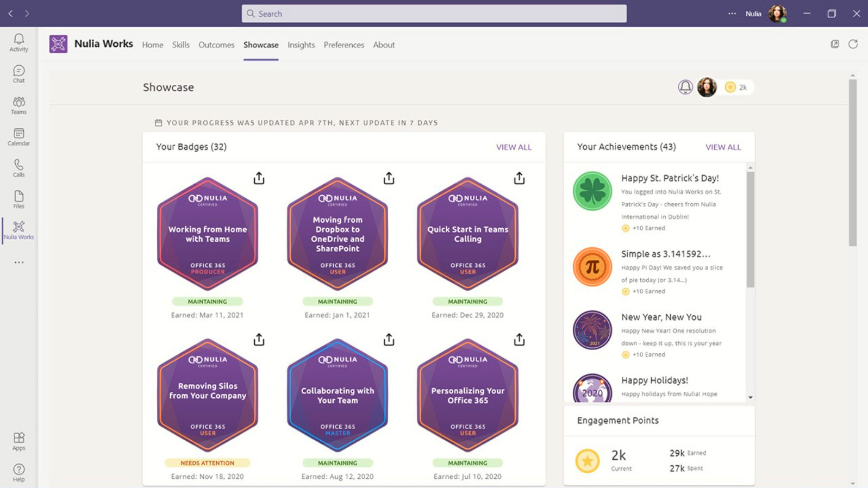Screen dimensions: 868x488
Task: Share the Moving from Dropbox badge
Action: point(389,178)
